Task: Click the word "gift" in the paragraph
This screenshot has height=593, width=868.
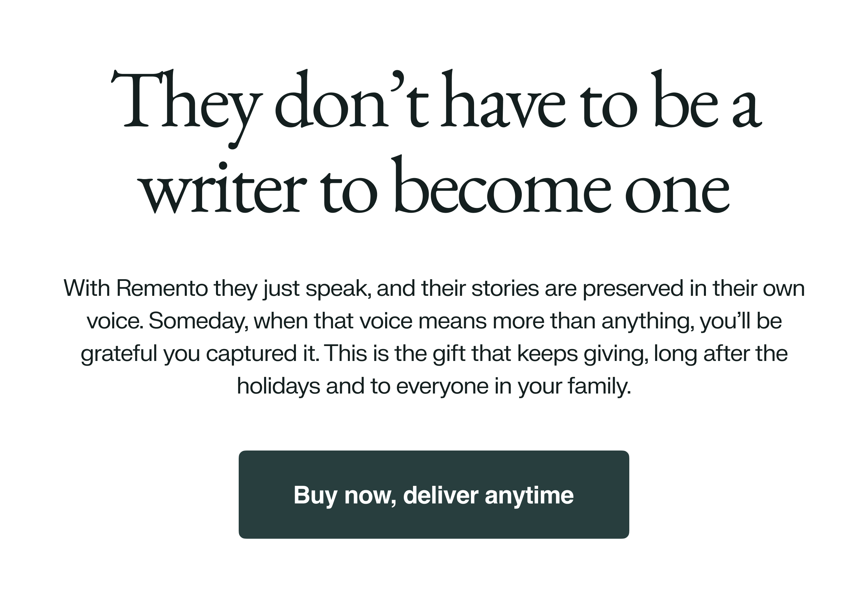Action: [449, 353]
